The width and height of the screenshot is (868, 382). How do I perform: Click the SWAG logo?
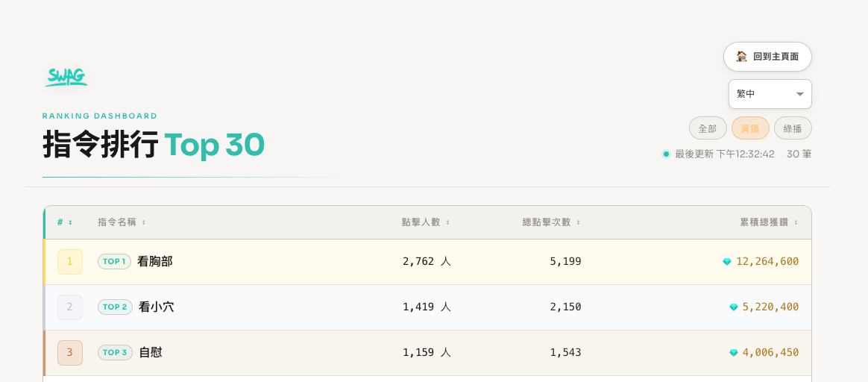[x=66, y=76]
